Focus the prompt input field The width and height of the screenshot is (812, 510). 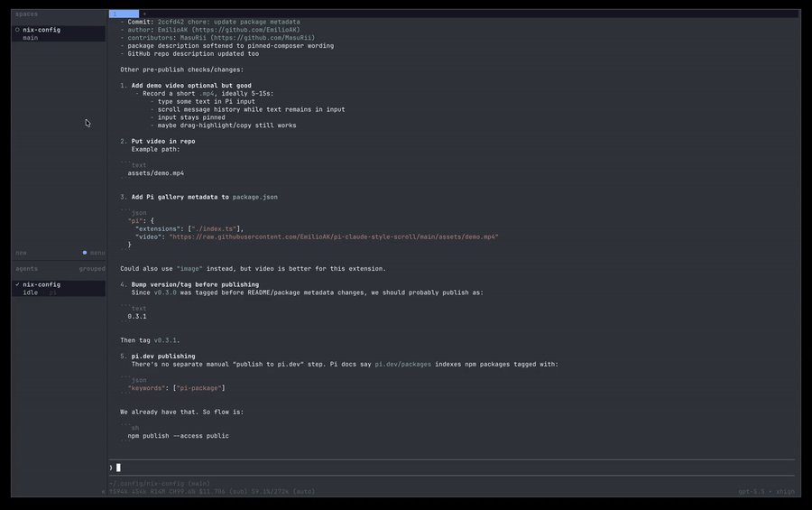click(x=452, y=468)
